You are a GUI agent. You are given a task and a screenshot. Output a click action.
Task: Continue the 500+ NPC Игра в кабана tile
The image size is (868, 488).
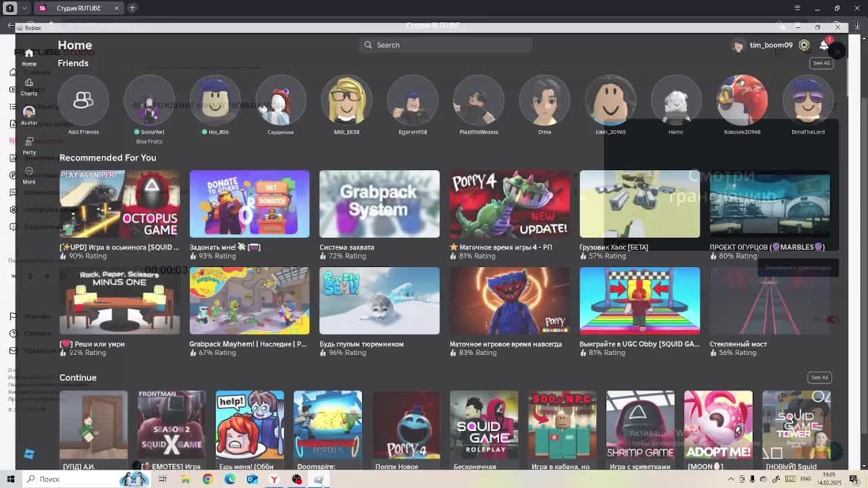pyautogui.click(x=562, y=425)
